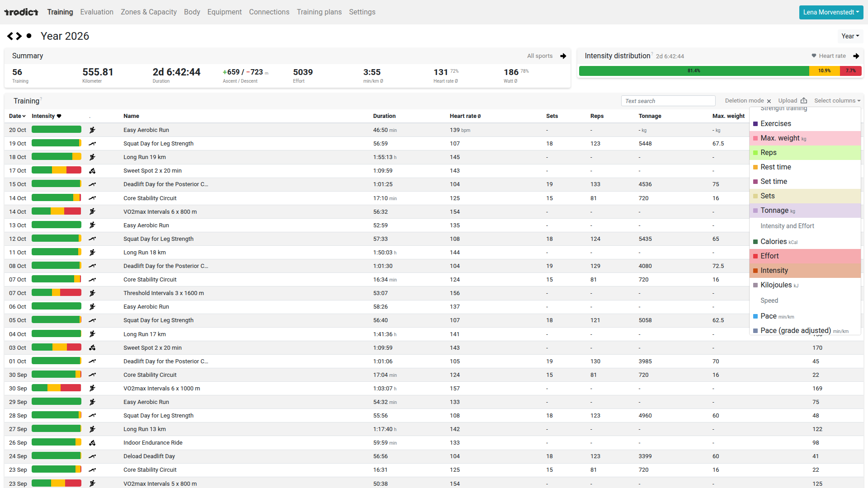The height and width of the screenshot is (488, 868).
Task: Toggle the Rest time column option
Action: pyautogui.click(x=805, y=167)
